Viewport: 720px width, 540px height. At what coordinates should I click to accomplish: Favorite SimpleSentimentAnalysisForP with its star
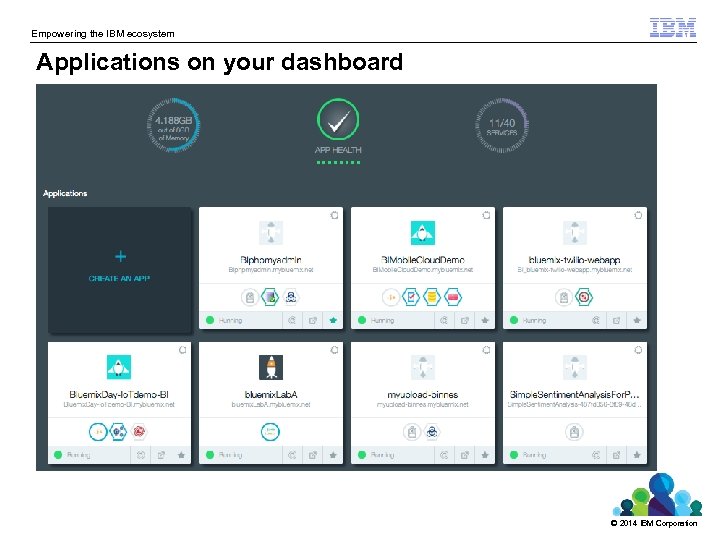point(637,455)
